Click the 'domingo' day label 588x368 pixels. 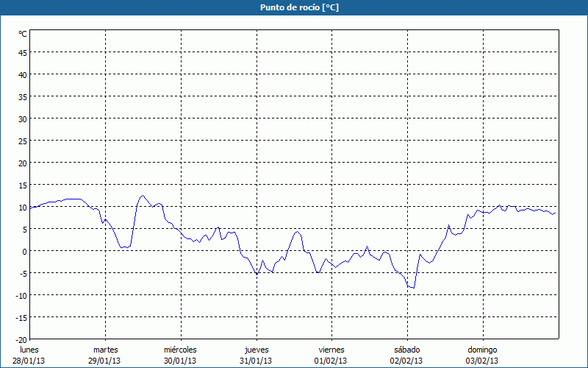482,350
